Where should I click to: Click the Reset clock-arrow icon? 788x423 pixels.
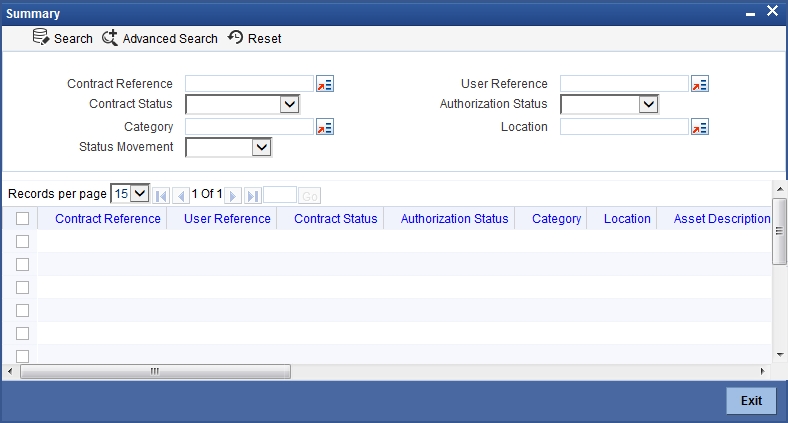235,37
